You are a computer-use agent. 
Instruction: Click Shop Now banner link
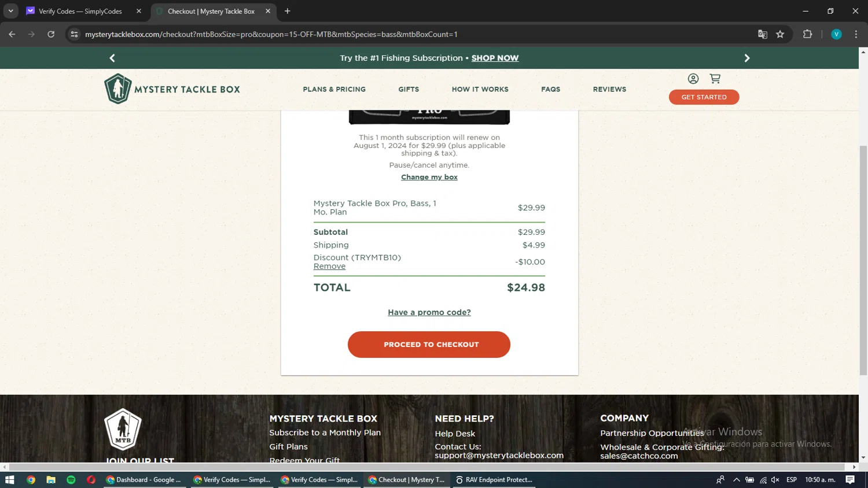[495, 58]
